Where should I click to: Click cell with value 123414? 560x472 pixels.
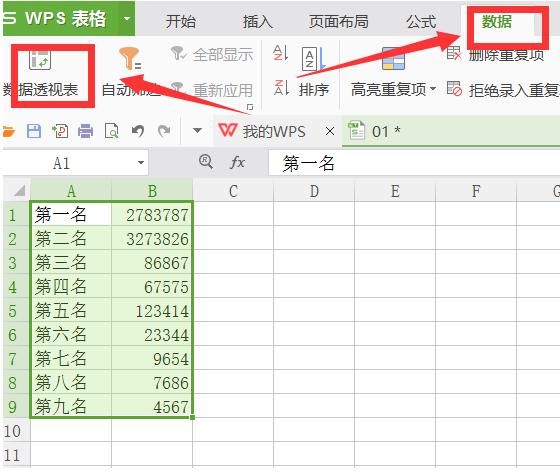point(152,310)
